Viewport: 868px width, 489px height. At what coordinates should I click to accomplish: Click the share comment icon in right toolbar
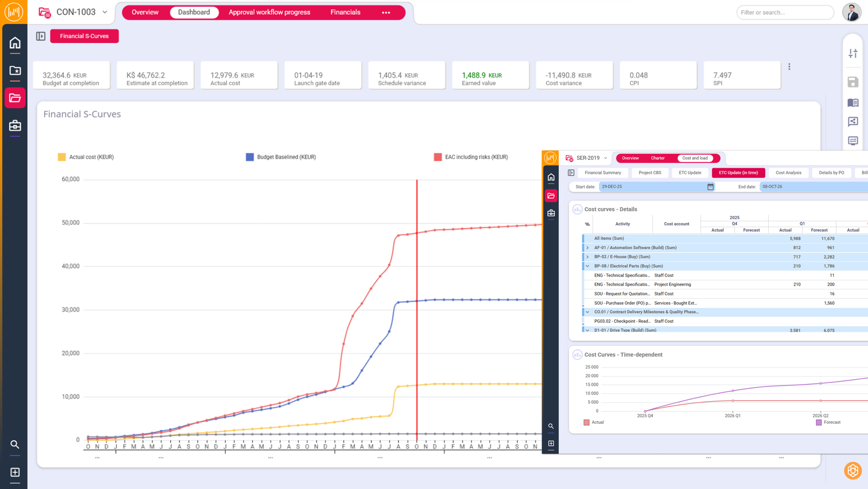(853, 121)
